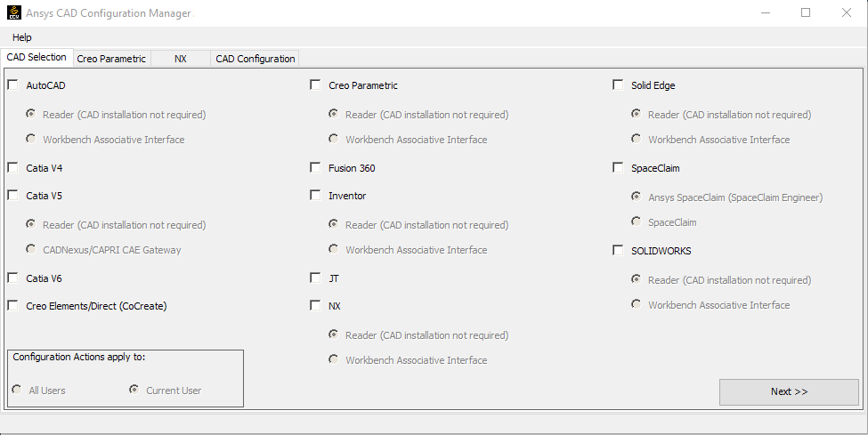Enable the AutoCAD checkbox
868x435 pixels.
[13, 85]
